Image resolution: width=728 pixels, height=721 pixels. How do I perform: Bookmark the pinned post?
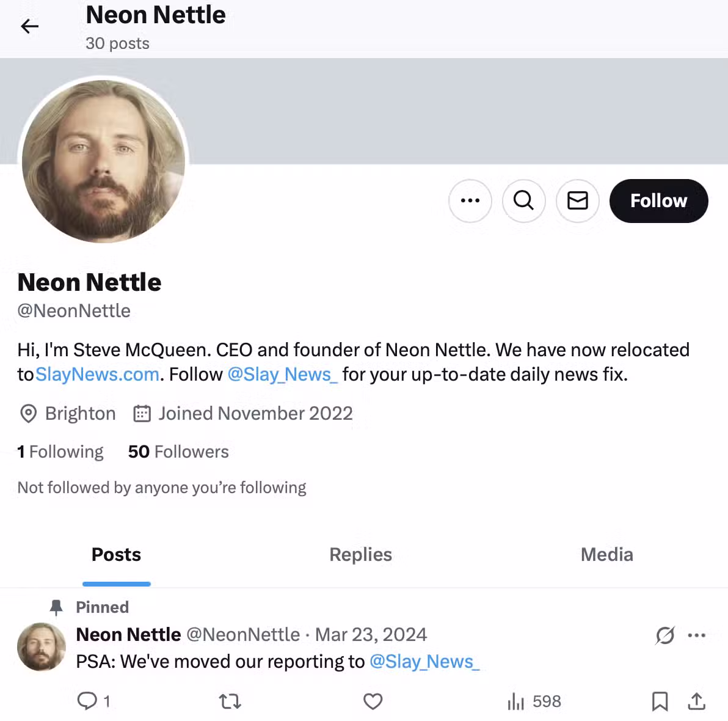coord(660,701)
